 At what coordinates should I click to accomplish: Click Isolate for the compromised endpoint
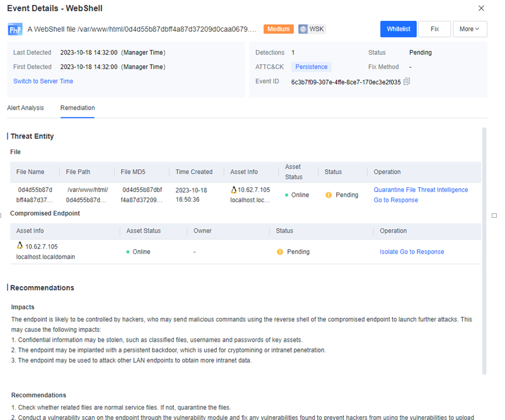coord(389,252)
